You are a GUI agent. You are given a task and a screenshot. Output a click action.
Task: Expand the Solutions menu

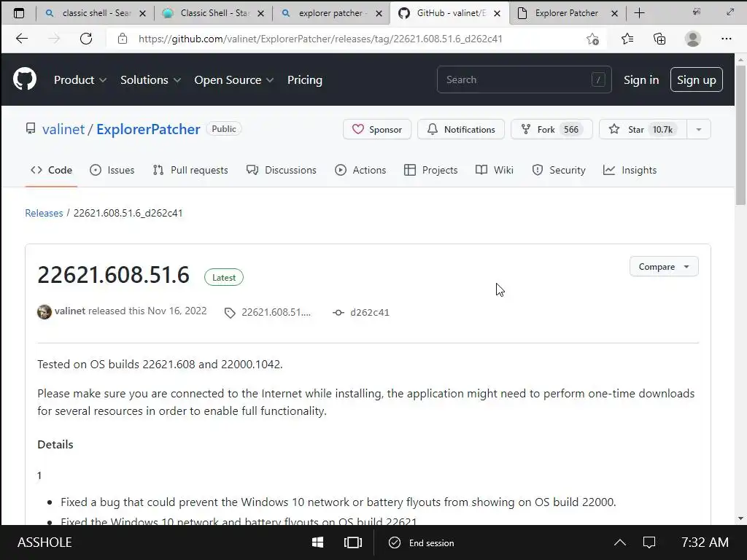point(150,80)
